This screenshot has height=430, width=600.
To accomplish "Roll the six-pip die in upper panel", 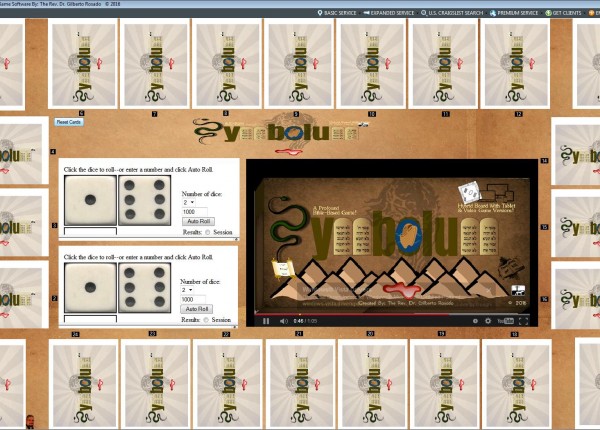I will [146, 201].
